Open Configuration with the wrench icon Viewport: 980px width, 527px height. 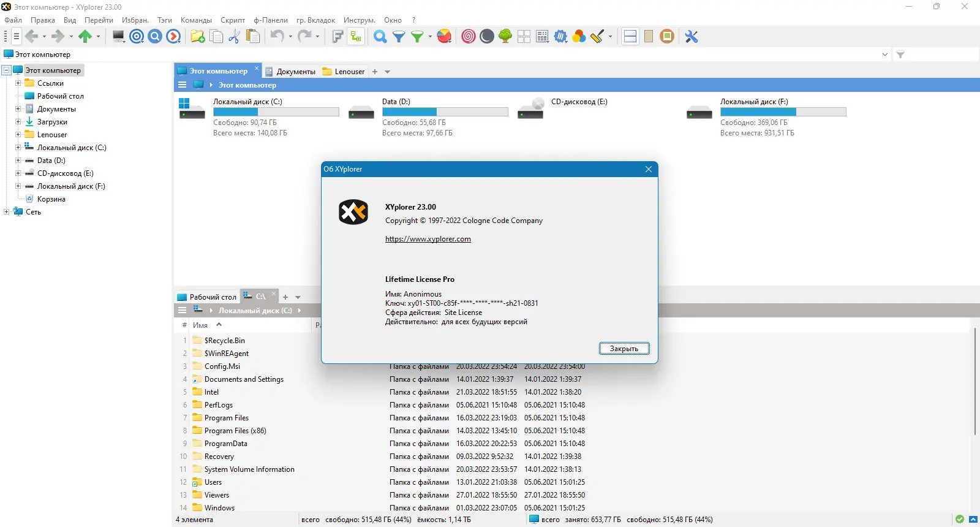point(692,37)
